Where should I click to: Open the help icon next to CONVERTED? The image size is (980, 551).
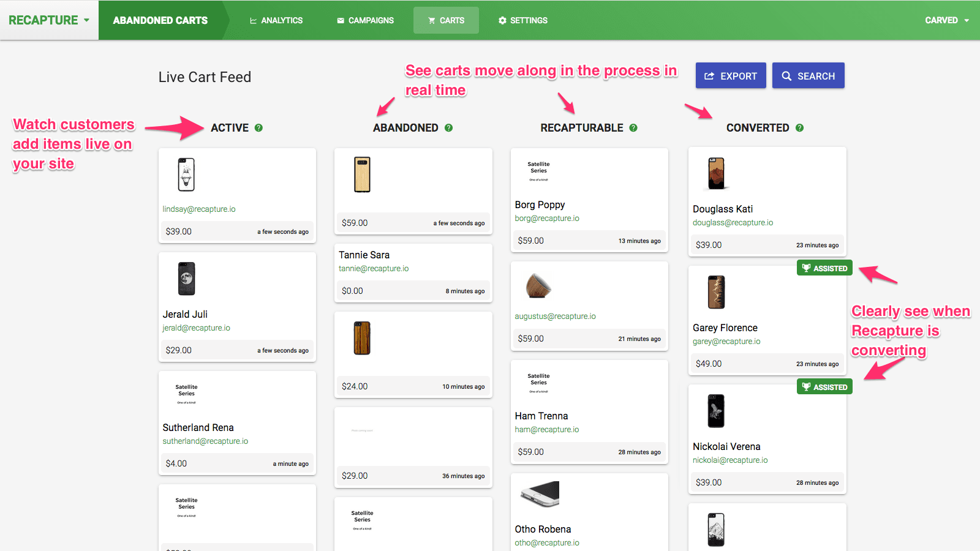[799, 127]
